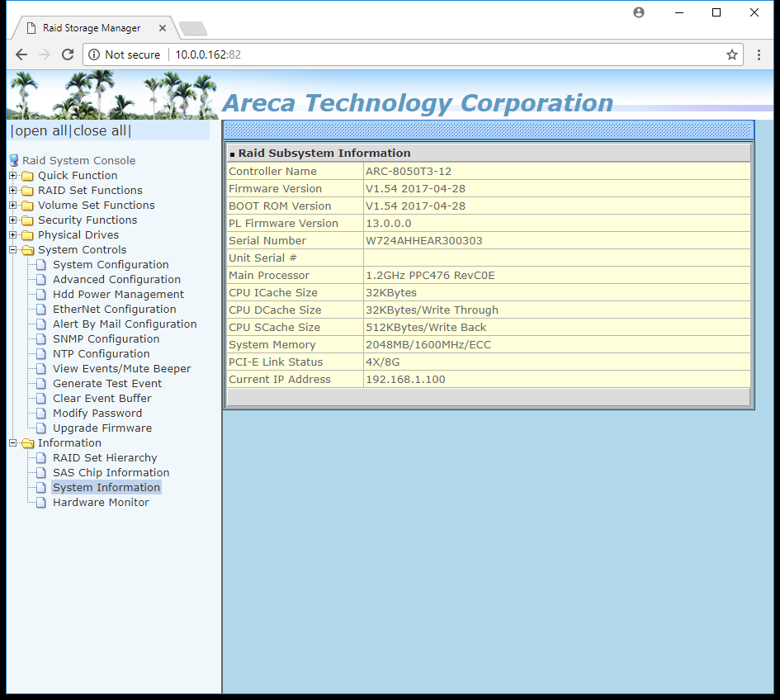
Task: Expand the RAID Set Functions tree node
Action: coord(13,191)
